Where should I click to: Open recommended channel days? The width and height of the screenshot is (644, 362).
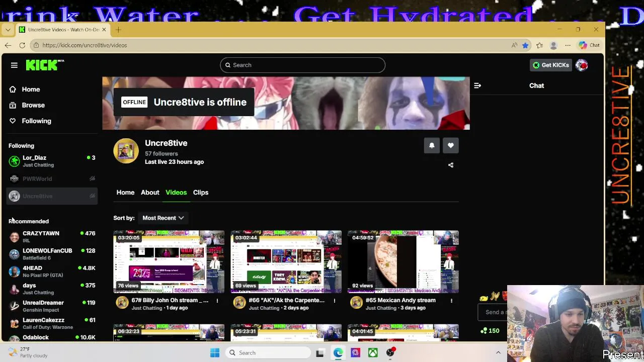[x=52, y=289]
